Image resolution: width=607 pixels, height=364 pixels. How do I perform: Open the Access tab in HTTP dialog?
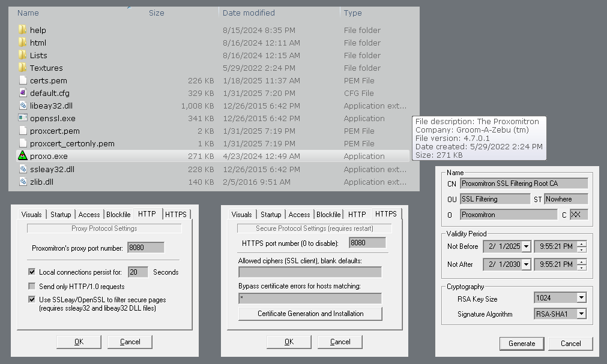click(x=89, y=215)
